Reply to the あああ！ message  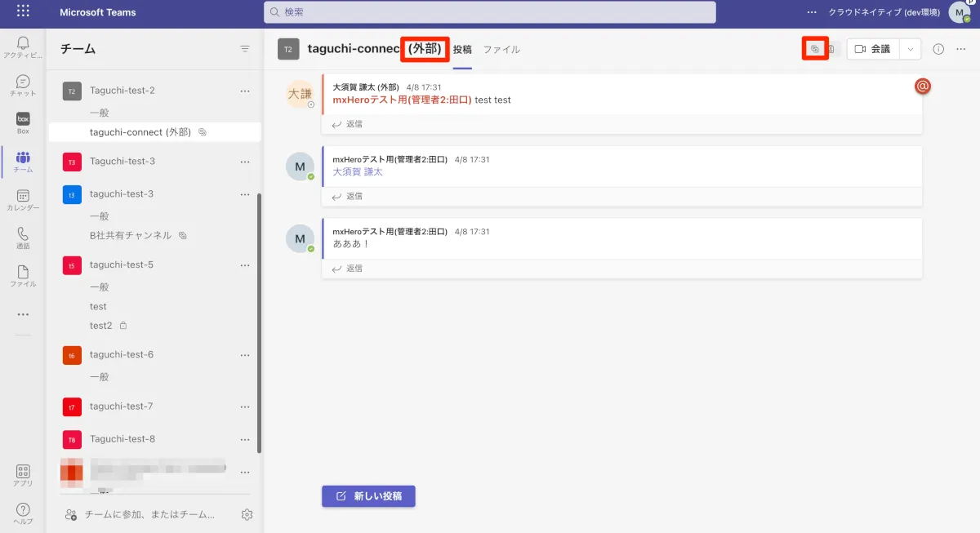347,268
